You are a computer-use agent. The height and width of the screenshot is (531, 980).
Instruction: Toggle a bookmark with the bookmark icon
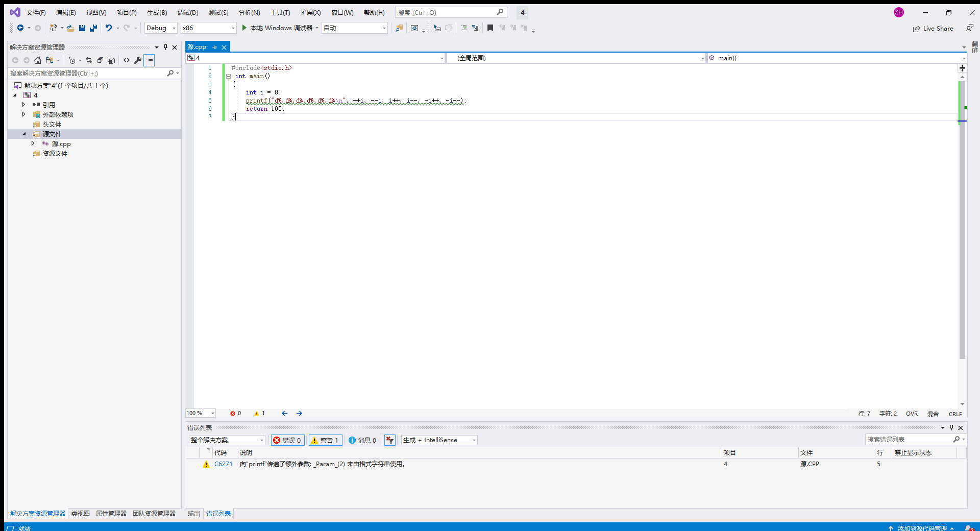[490, 28]
